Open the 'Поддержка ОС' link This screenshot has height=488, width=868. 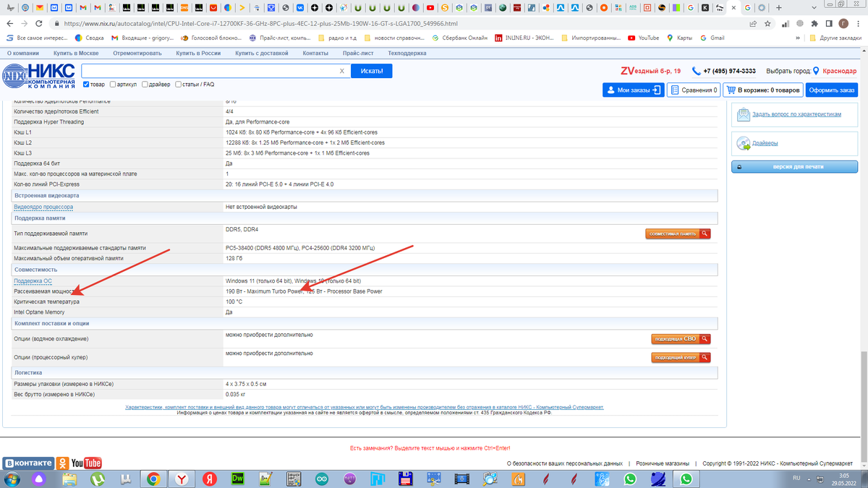[x=33, y=281]
